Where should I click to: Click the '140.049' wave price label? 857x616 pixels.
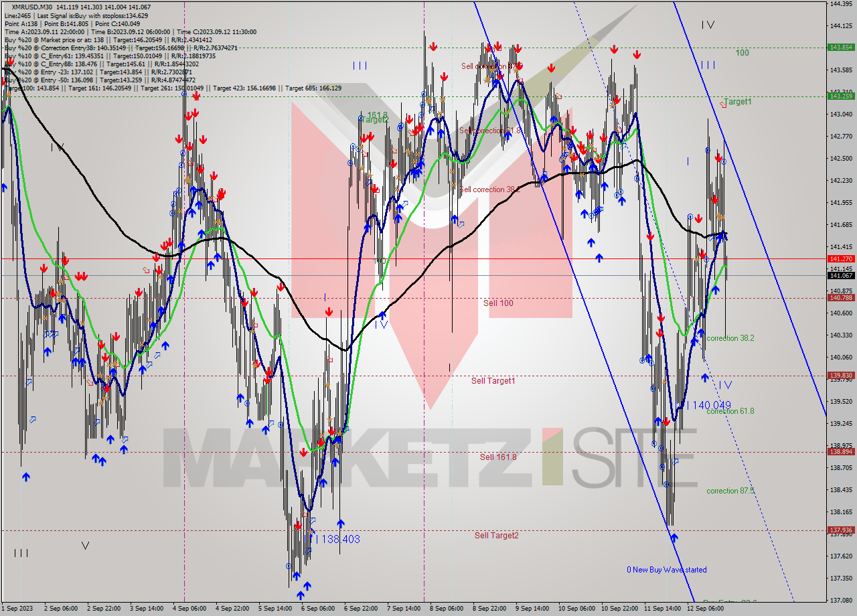(x=711, y=405)
